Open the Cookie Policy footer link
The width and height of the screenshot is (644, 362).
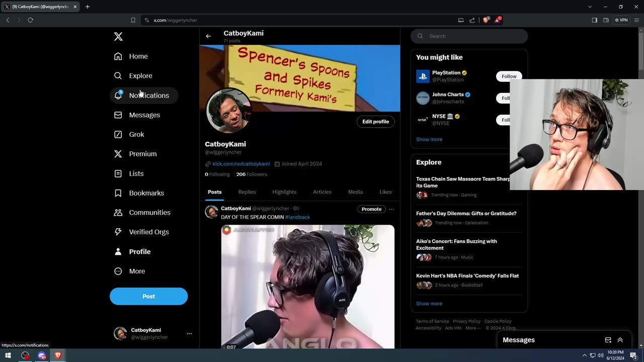tap(498, 321)
